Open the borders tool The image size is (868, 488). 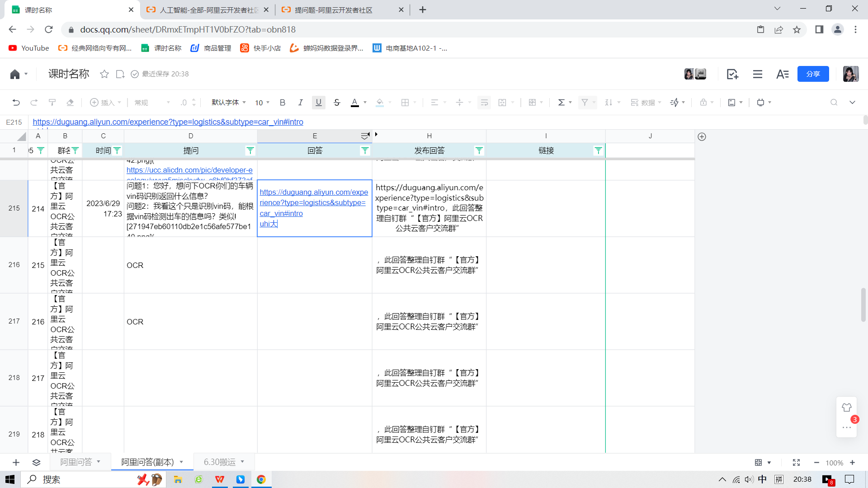(405, 103)
